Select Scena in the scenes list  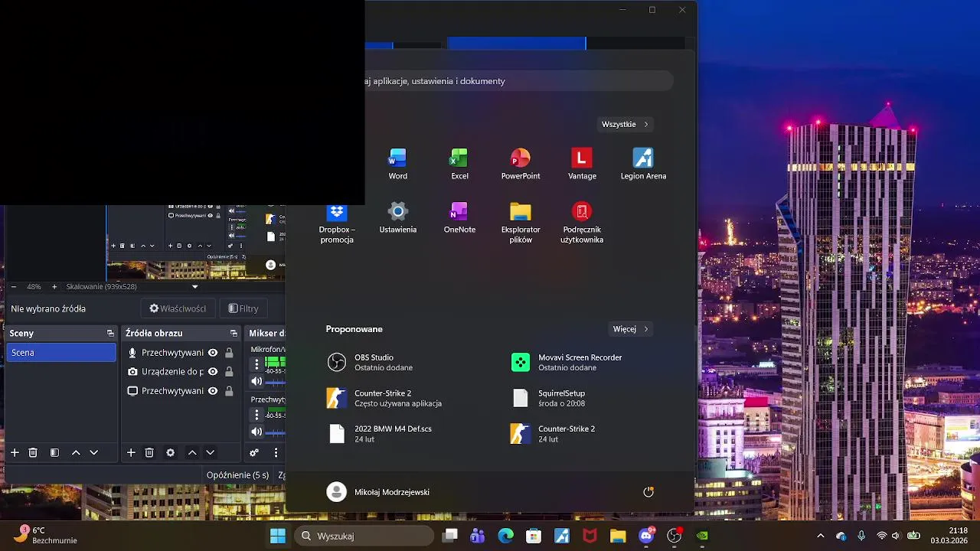pyautogui.click(x=61, y=353)
